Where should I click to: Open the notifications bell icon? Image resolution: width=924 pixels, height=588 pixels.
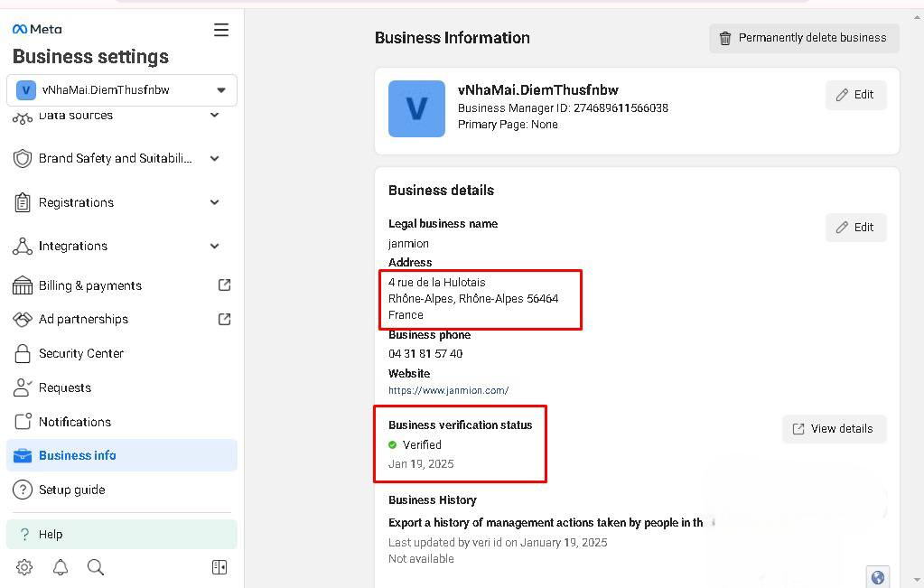[x=61, y=567]
